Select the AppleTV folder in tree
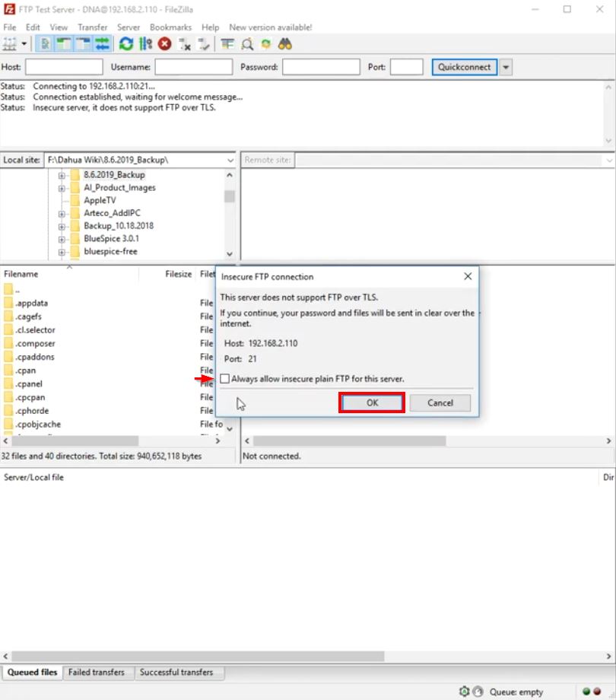This screenshot has width=616, height=700. 100,200
